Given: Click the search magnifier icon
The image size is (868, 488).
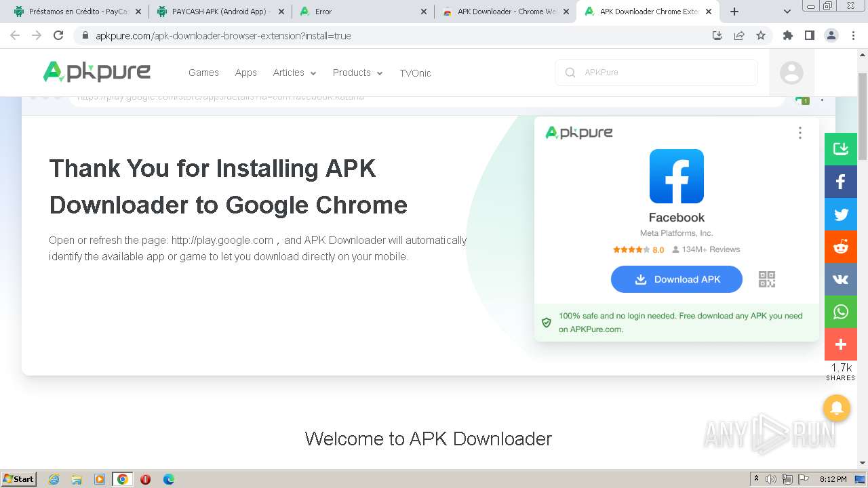Looking at the screenshot, I should click(570, 73).
